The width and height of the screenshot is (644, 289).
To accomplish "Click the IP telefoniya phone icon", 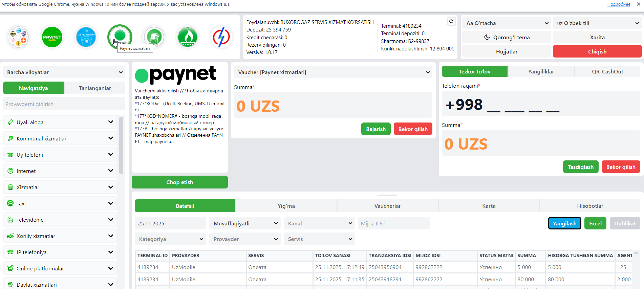I will point(10,252).
